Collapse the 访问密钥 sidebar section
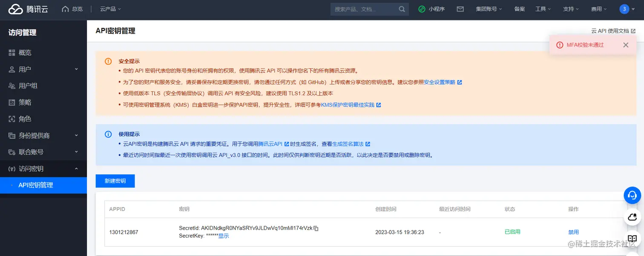The image size is (644, 256). pos(43,169)
